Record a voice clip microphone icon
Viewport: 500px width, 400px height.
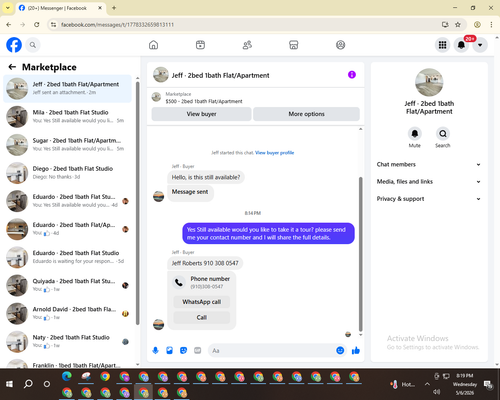155,350
